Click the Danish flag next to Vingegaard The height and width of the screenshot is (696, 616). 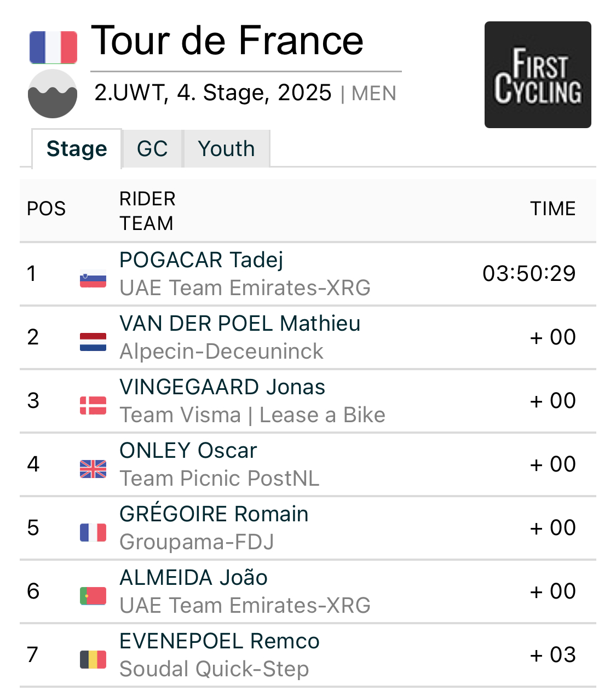click(93, 406)
